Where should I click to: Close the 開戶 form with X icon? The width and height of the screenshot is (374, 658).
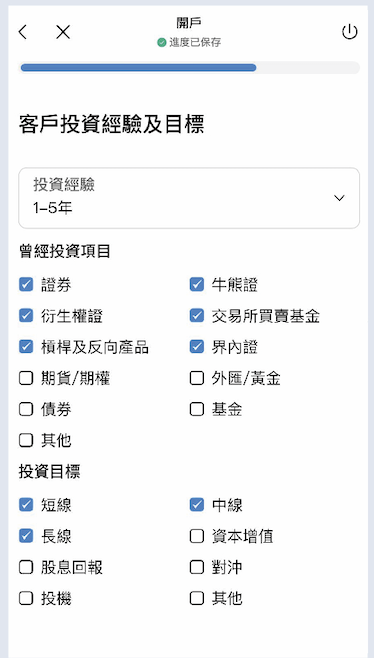(x=63, y=32)
